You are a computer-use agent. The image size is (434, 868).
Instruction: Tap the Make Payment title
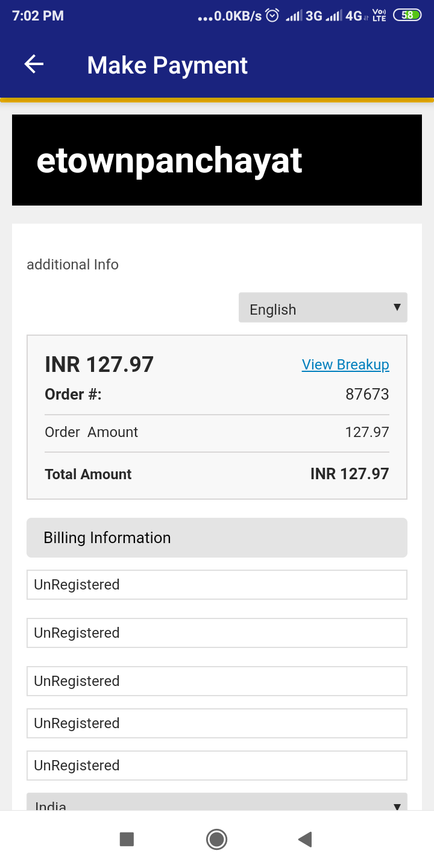click(x=168, y=65)
